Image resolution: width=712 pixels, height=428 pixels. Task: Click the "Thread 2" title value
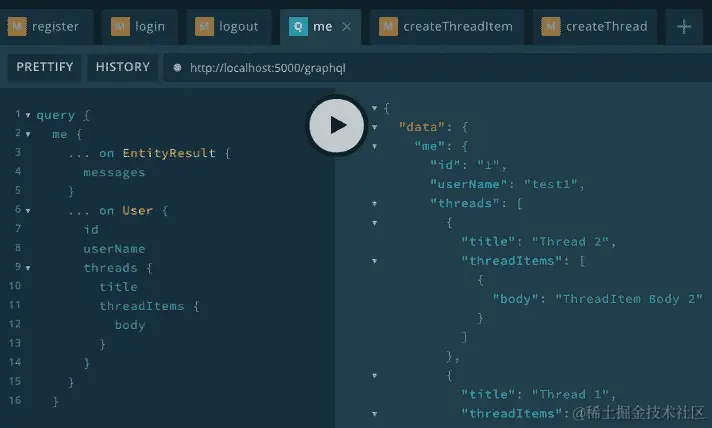pos(570,241)
